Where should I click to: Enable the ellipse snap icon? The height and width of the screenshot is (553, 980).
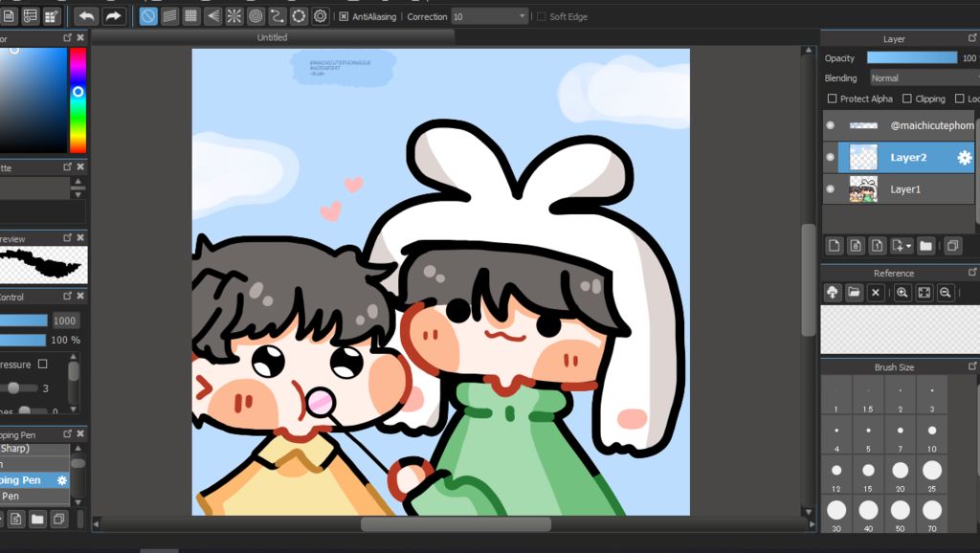pyautogui.click(x=299, y=16)
